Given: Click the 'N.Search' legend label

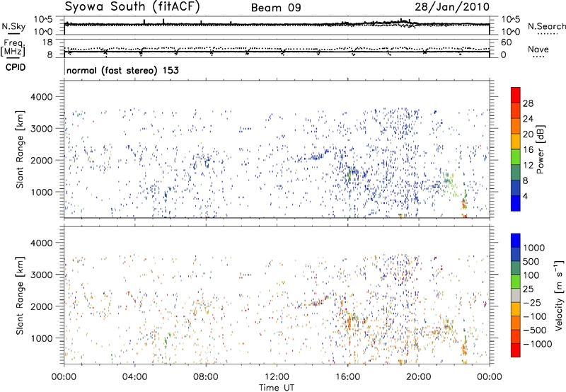Looking at the screenshot, I should [x=546, y=26].
